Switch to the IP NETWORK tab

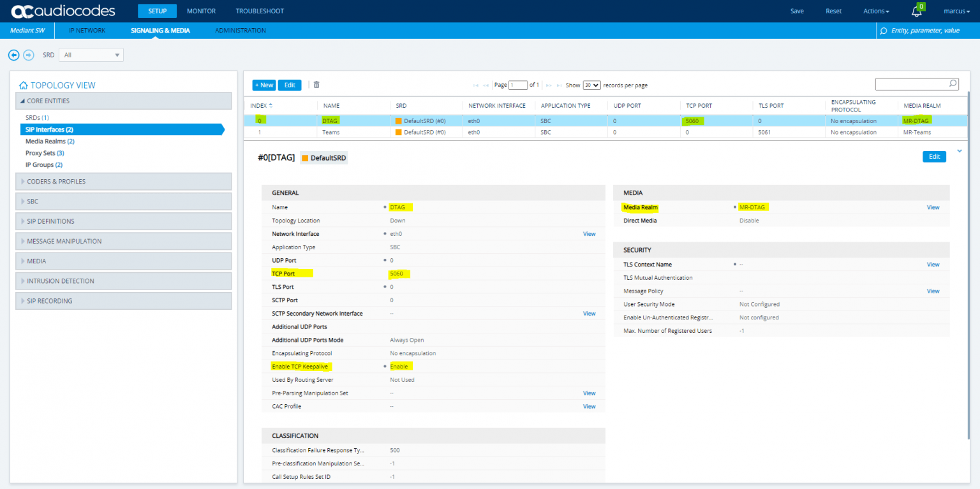tap(87, 30)
